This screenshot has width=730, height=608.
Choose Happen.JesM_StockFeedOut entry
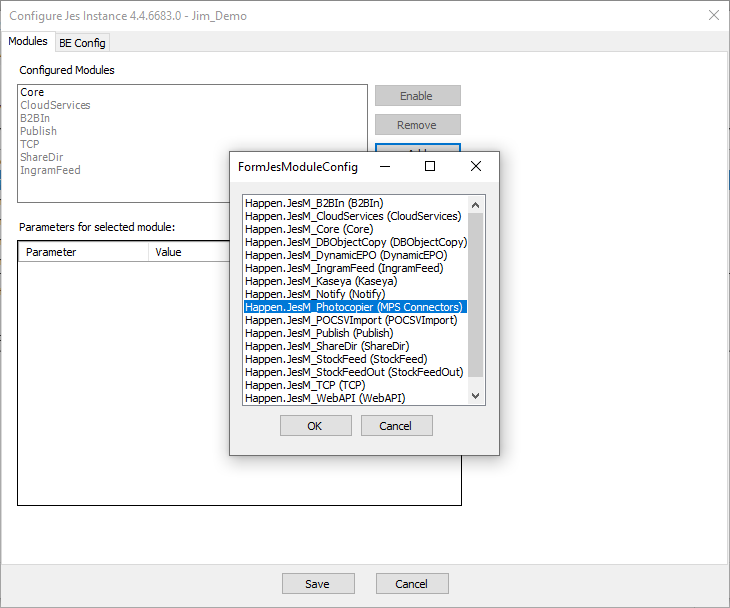coord(354,372)
